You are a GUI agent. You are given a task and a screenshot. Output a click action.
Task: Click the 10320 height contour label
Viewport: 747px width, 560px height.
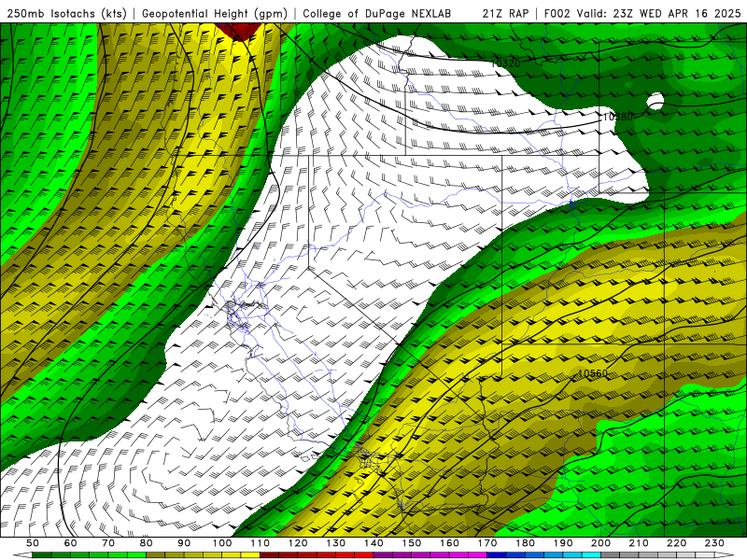coord(505,63)
